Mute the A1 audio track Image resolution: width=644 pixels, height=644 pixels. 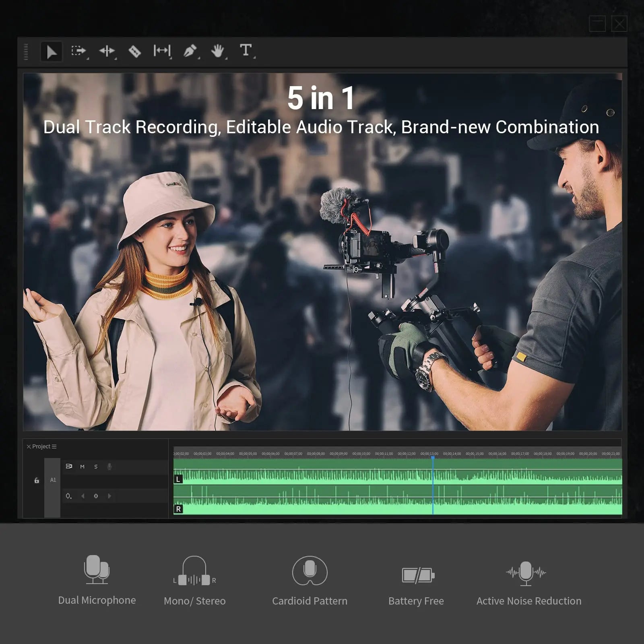(83, 467)
